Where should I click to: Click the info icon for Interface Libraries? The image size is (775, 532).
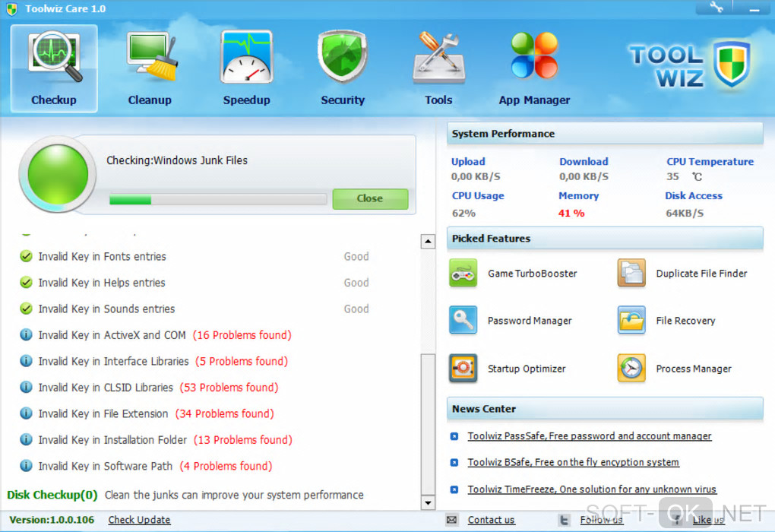coord(26,361)
